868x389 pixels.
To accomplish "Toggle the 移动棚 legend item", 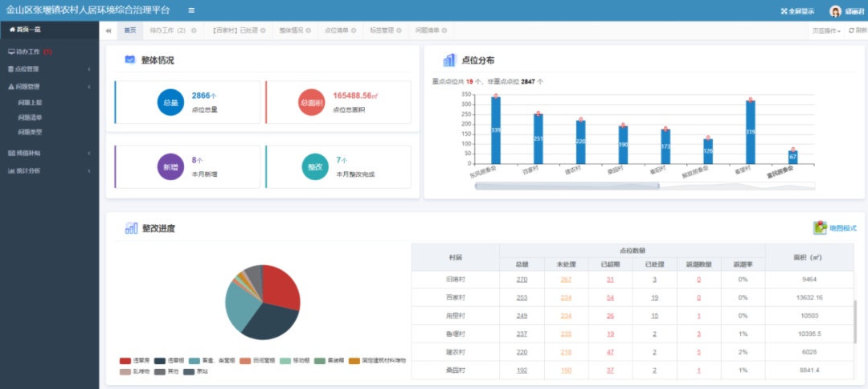I will pyautogui.click(x=285, y=361).
